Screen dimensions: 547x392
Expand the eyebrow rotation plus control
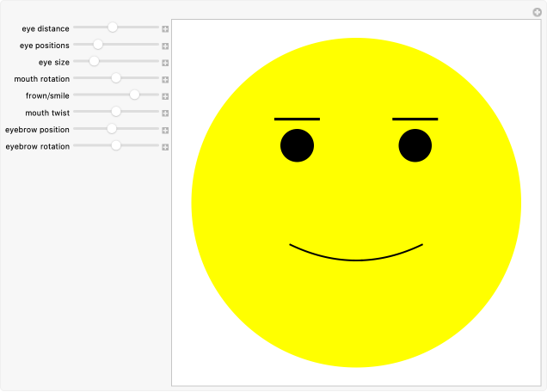pyautogui.click(x=165, y=146)
